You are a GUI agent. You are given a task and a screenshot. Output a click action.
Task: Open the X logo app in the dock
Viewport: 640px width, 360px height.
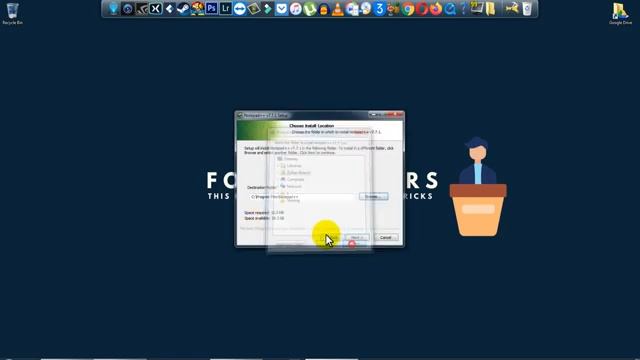(156, 9)
